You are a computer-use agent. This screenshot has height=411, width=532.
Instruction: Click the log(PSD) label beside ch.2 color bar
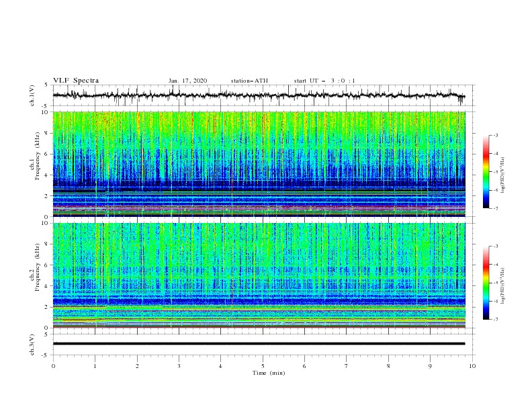click(x=503, y=286)
